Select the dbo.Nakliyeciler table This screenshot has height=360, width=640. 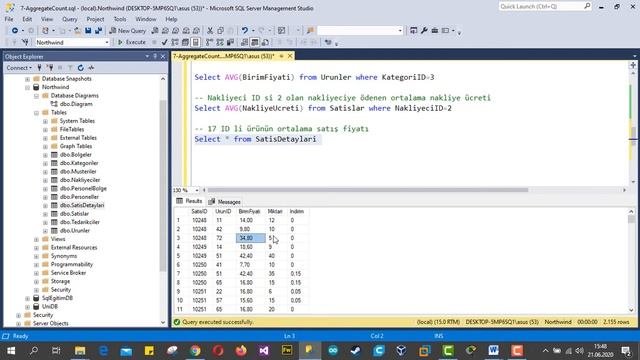pyautogui.click(x=80, y=180)
